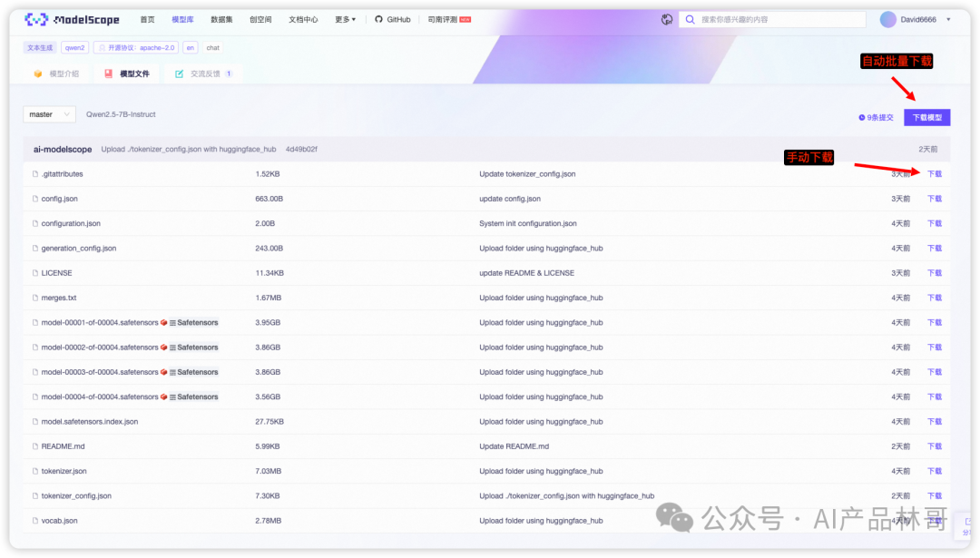Click the 模型介绍 tab cube icon
This screenshot has height=558, width=980.
(x=38, y=73)
